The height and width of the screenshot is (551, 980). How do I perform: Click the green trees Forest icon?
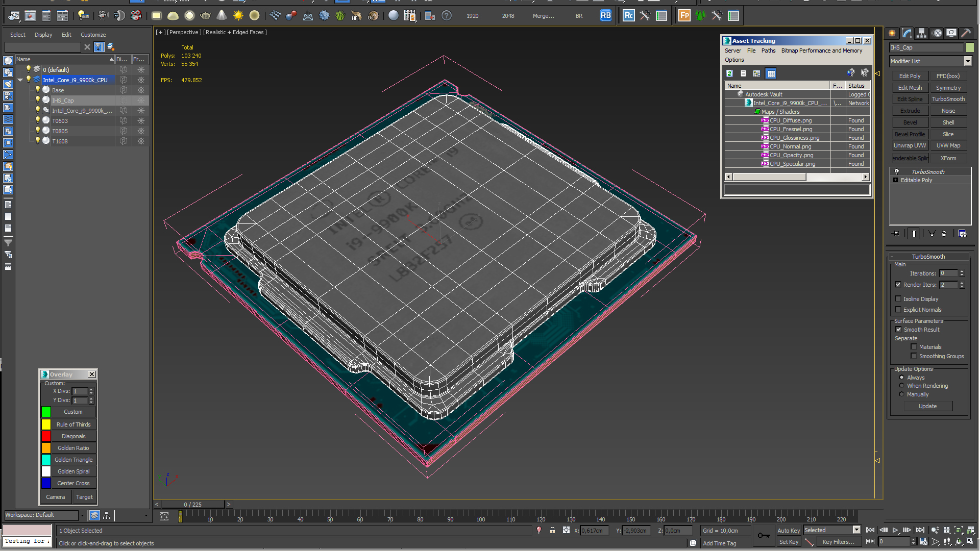(700, 16)
